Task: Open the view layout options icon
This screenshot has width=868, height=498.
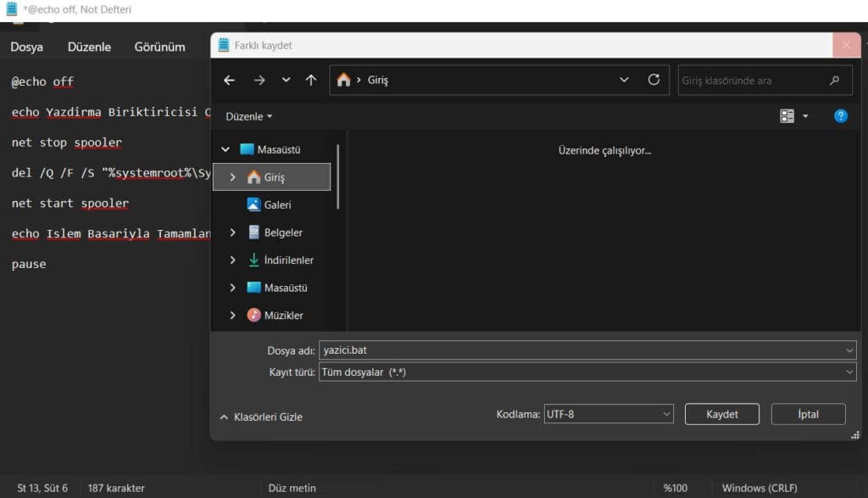Action: pos(787,116)
